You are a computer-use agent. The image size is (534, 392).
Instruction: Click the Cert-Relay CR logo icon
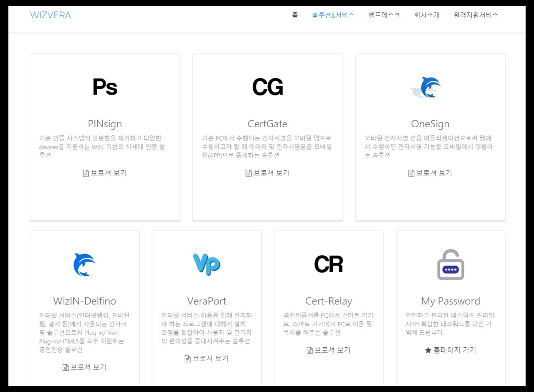tap(328, 264)
